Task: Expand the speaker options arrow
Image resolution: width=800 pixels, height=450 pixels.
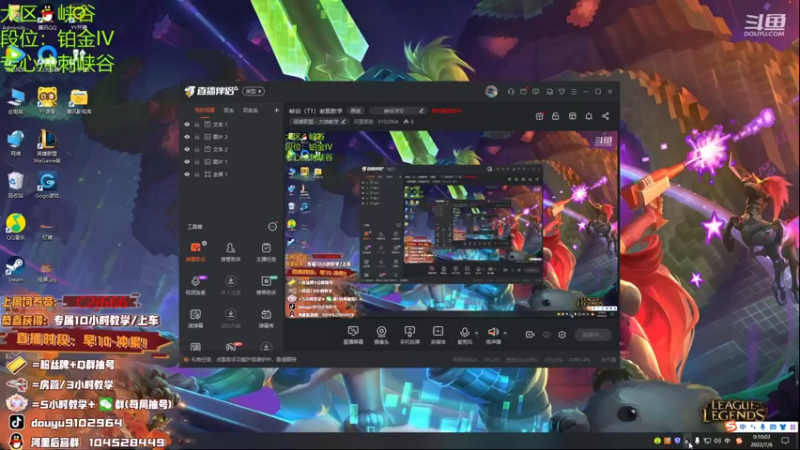Action: (505, 333)
